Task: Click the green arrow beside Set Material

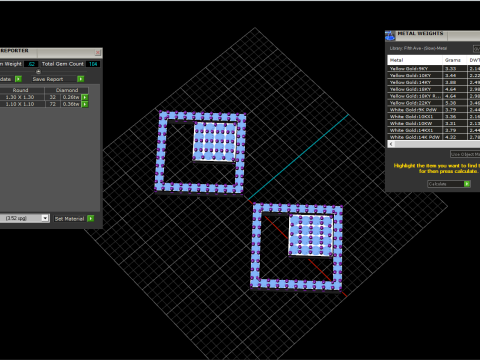Action: click(90, 218)
